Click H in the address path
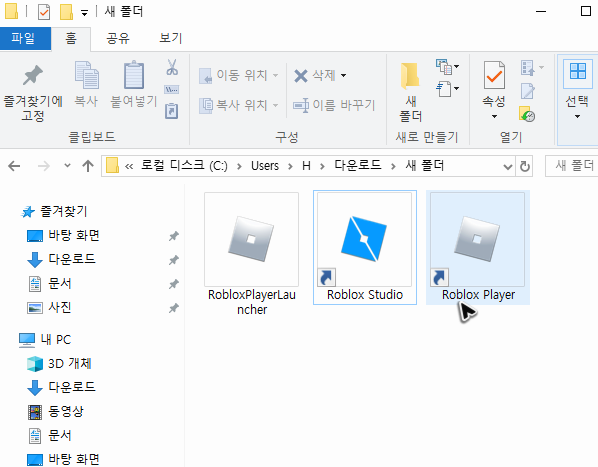The width and height of the screenshot is (598, 467). pos(306,166)
